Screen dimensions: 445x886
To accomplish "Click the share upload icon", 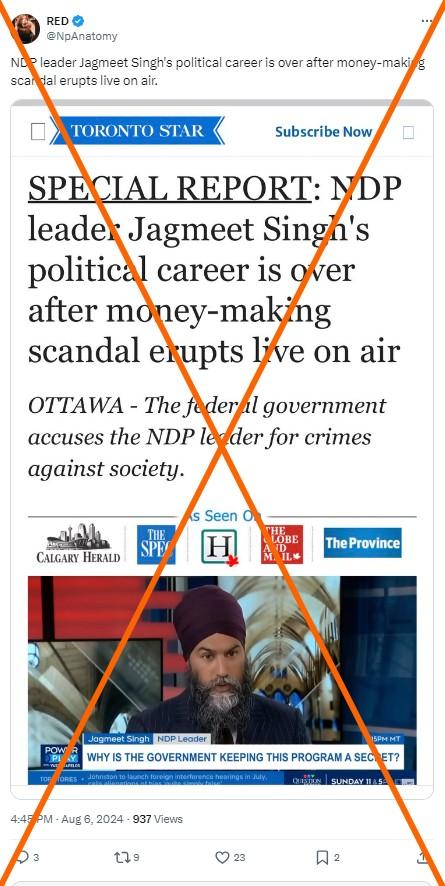I will [x=422, y=857].
